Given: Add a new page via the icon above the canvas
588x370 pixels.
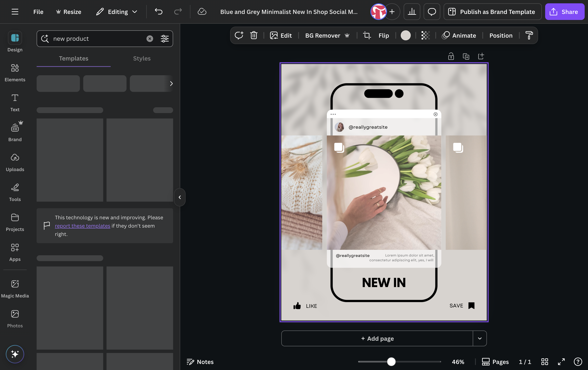Looking at the screenshot, I should point(481,56).
